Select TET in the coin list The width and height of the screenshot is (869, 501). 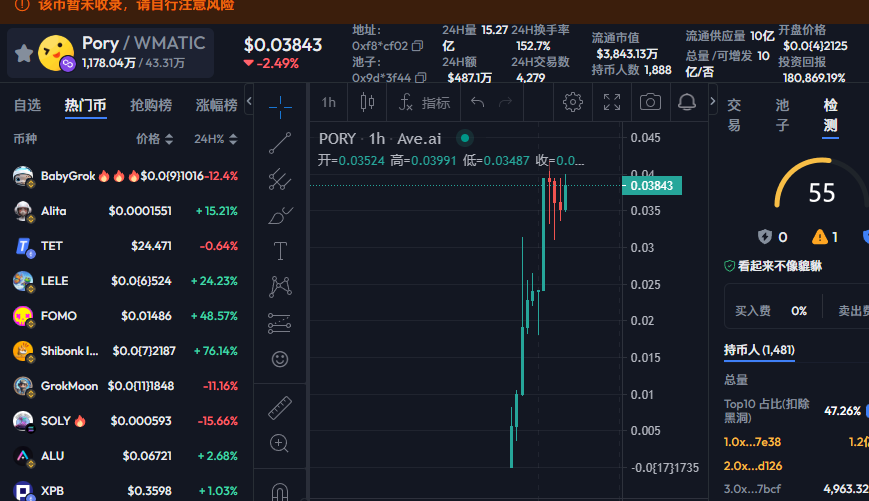point(126,246)
